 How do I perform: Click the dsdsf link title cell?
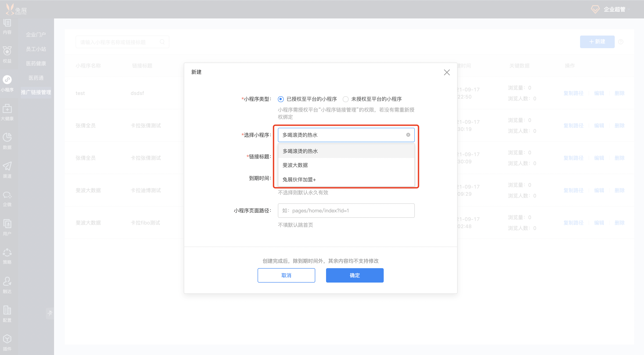click(x=137, y=93)
